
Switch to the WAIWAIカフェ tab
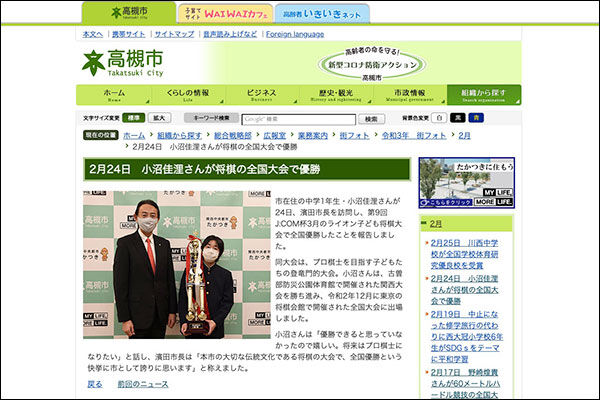[x=226, y=14]
